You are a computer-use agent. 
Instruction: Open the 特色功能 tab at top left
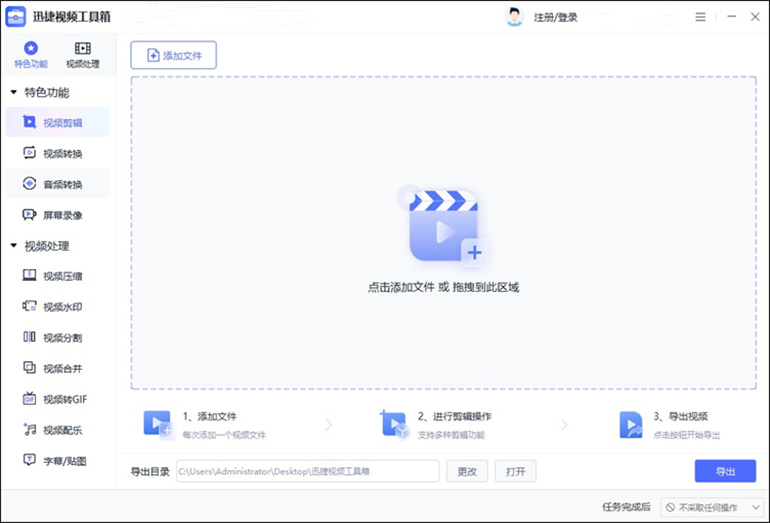pos(30,55)
